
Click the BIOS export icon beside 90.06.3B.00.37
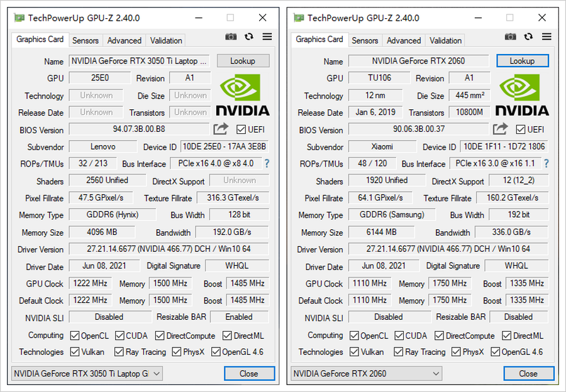point(500,129)
